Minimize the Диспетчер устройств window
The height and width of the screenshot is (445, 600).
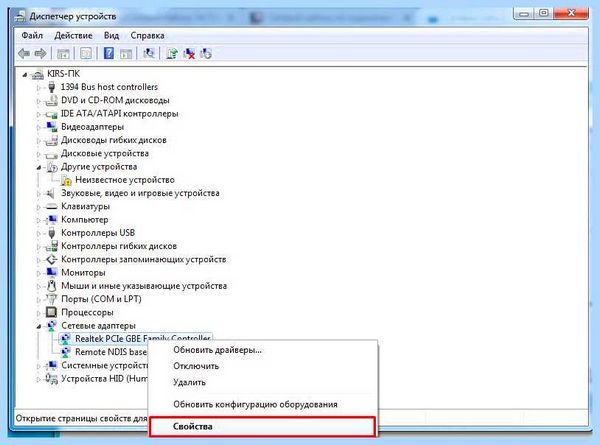click(x=524, y=13)
